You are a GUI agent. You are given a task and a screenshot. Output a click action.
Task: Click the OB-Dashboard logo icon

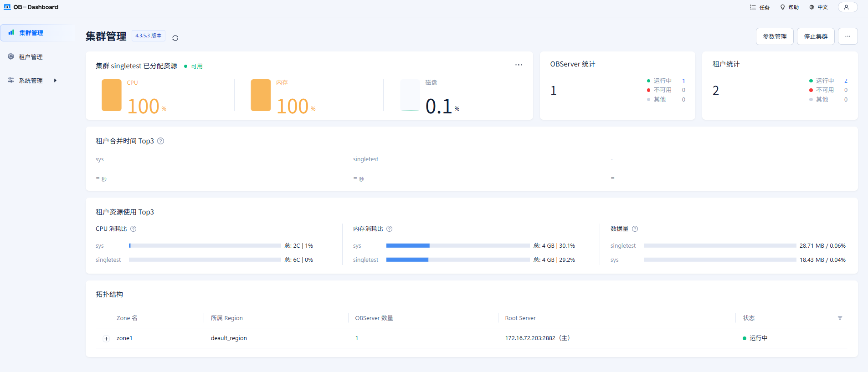7,7
